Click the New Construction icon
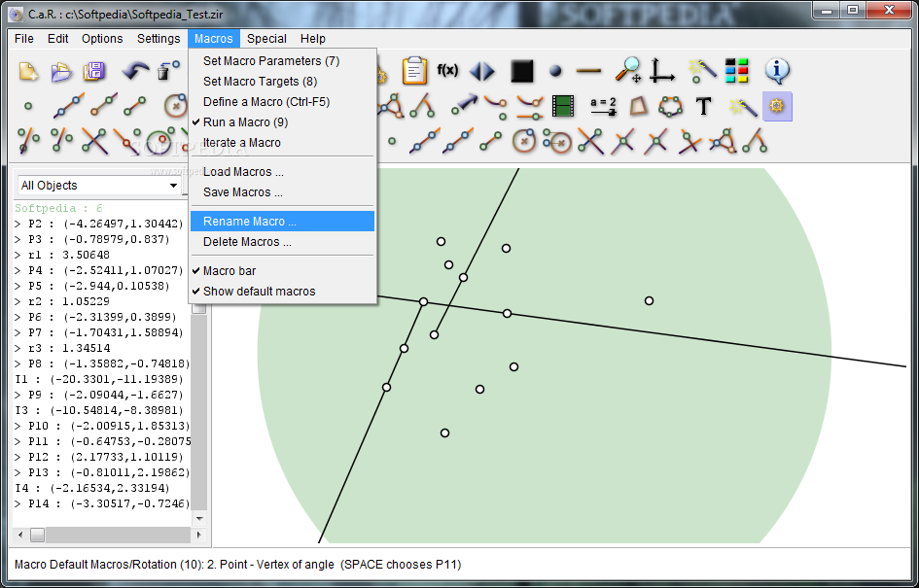The width and height of the screenshot is (919, 588). point(28,72)
